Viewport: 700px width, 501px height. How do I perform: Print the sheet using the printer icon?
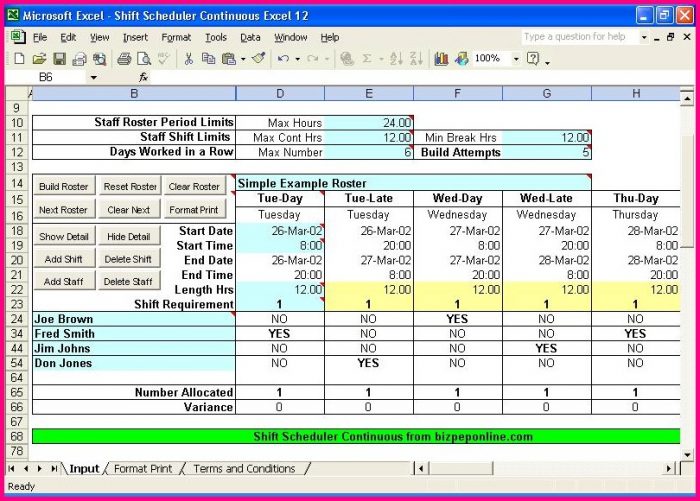click(124, 58)
